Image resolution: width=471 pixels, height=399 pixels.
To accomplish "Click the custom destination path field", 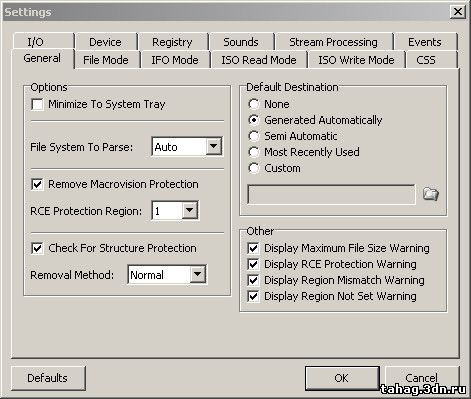I will 331,194.
